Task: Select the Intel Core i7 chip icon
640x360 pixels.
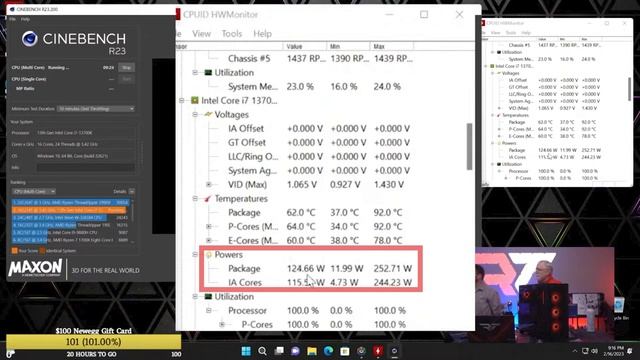Action: pos(195,100)
